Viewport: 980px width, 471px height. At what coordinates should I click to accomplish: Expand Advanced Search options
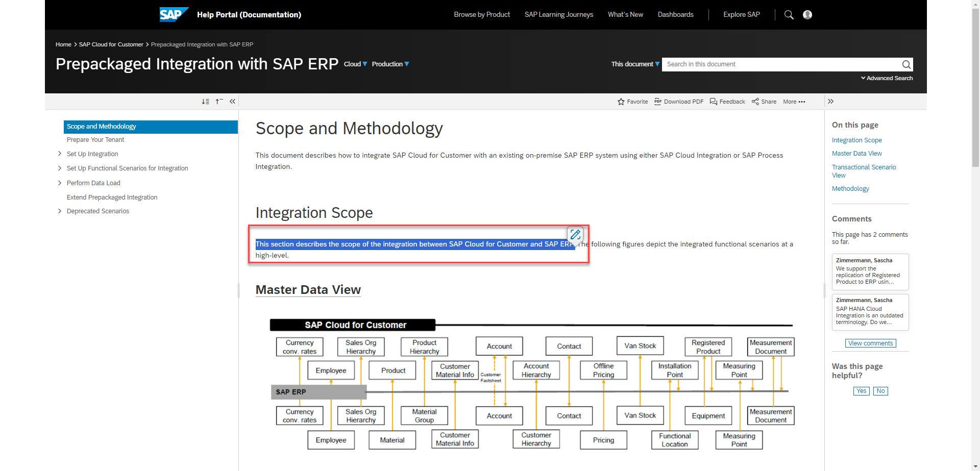click(887, 78)
